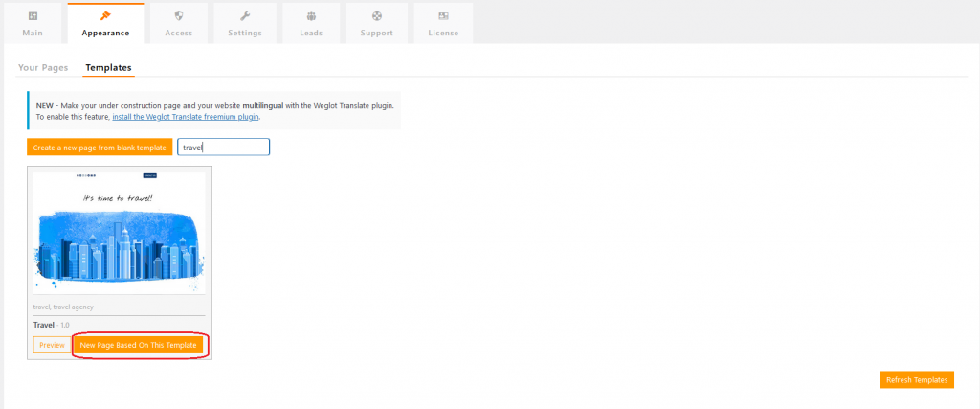Image resolution: width=980 pixels, height=409 pixels.
Task: Click the Settings wrench icon
Action: 245,16
